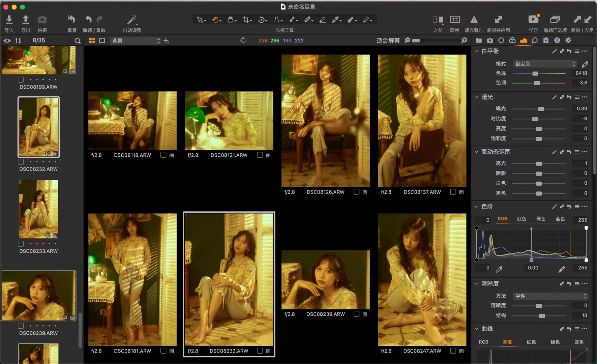Click the Reset (重置) icon

coord(72,20)
